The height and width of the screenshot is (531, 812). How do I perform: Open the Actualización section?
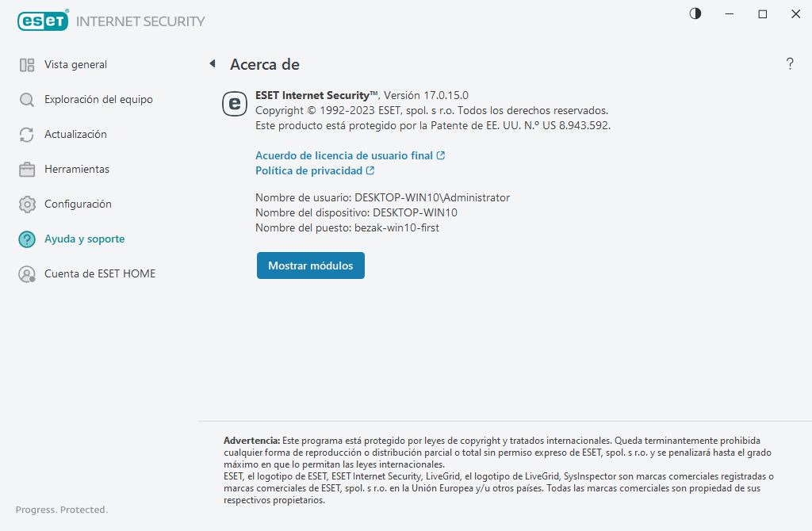pos(75,135)
